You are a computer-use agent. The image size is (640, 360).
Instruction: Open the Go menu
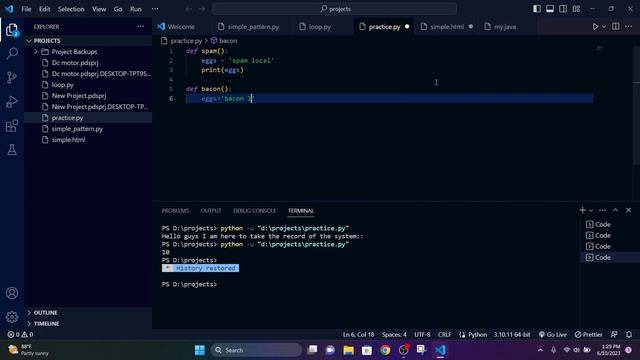[x=118, y=9]
